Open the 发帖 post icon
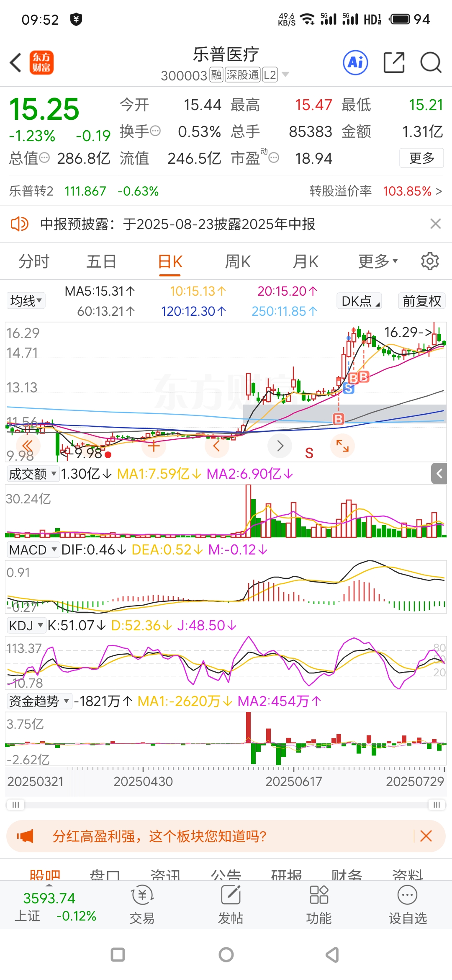Image resolution: width=452 pixels, height=980 pixels. [231, 905]
